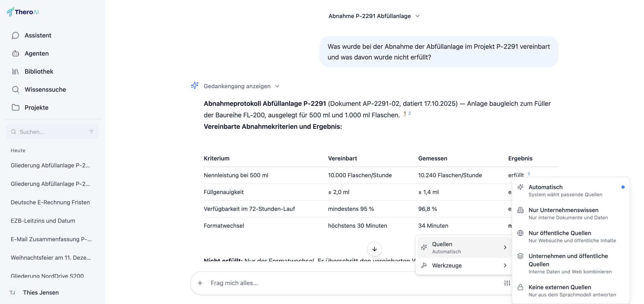Click the building icon for Unternehmenswissen
This screenshot has width=644, height=304.
coord(520,210)
